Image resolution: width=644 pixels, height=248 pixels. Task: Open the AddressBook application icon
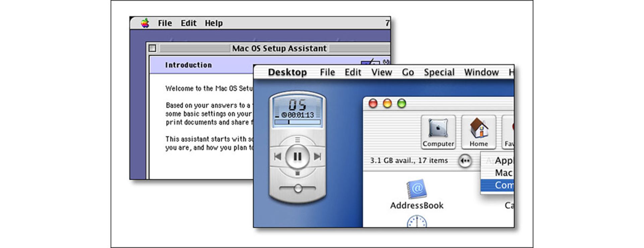pyautogui.click(x=416, y=189)
